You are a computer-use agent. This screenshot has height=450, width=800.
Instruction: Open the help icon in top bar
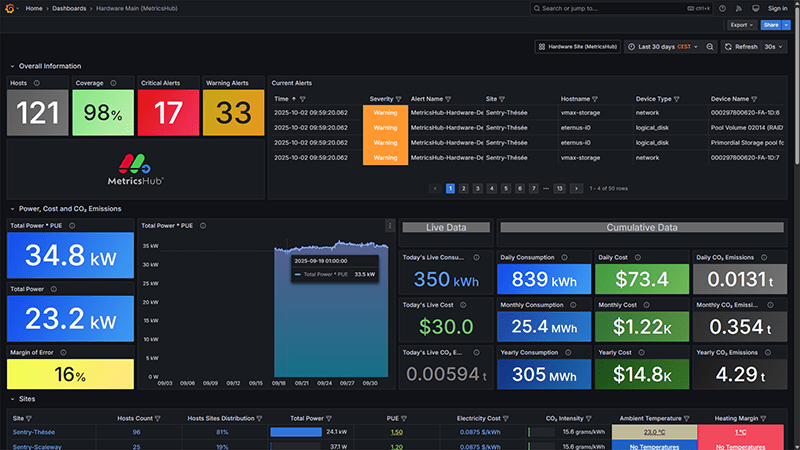(722, 8)
